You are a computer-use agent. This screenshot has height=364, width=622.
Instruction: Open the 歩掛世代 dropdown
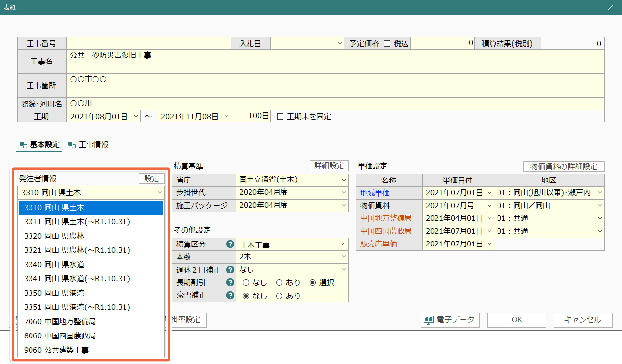(x=343, y=193)
